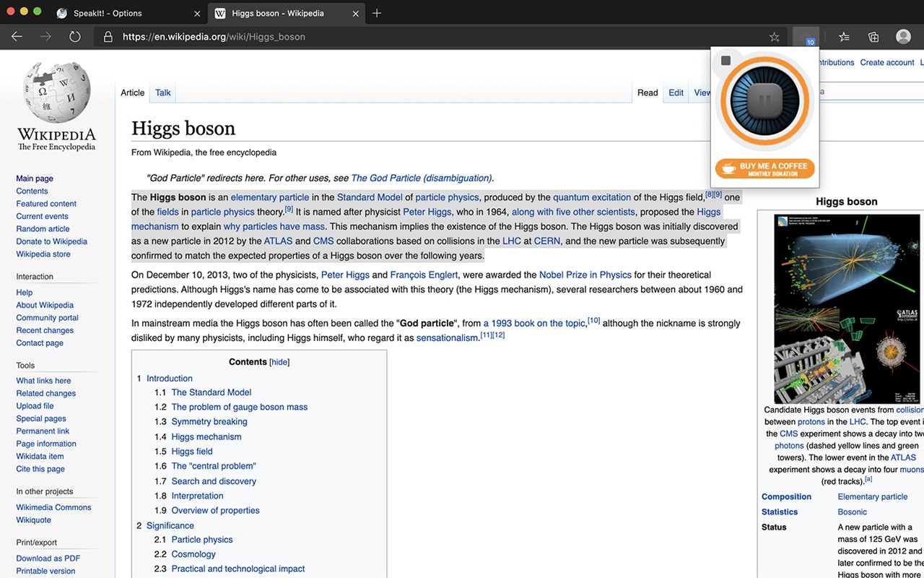Select the Read view tab
Image resolution: width=924 pixels, height=578 pixels.
click(648, 92)
